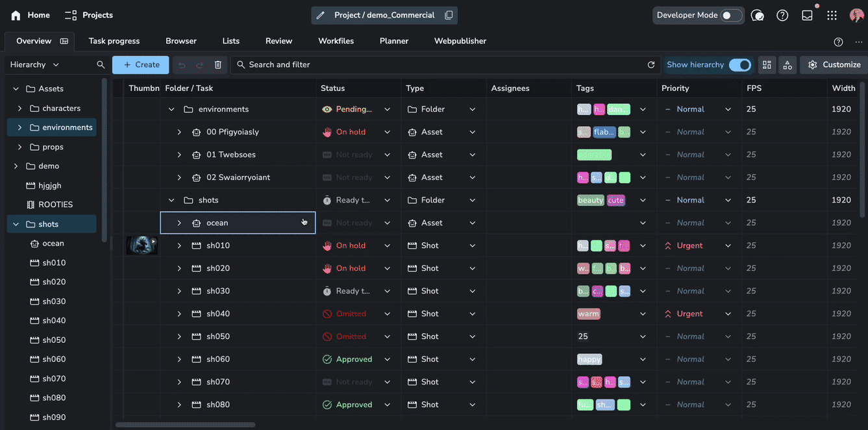The height and width of the screenshot is (430, 868).
Task: Click the refresh icon in search bar
Action: (x=651, y=65)
